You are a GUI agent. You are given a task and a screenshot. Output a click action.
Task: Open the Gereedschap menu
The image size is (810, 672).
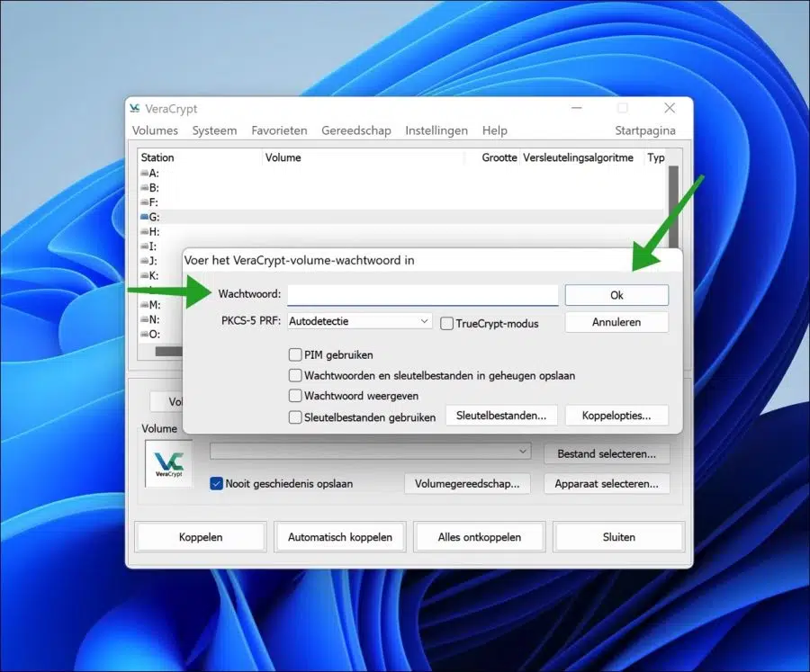click(x=355, y=130)
